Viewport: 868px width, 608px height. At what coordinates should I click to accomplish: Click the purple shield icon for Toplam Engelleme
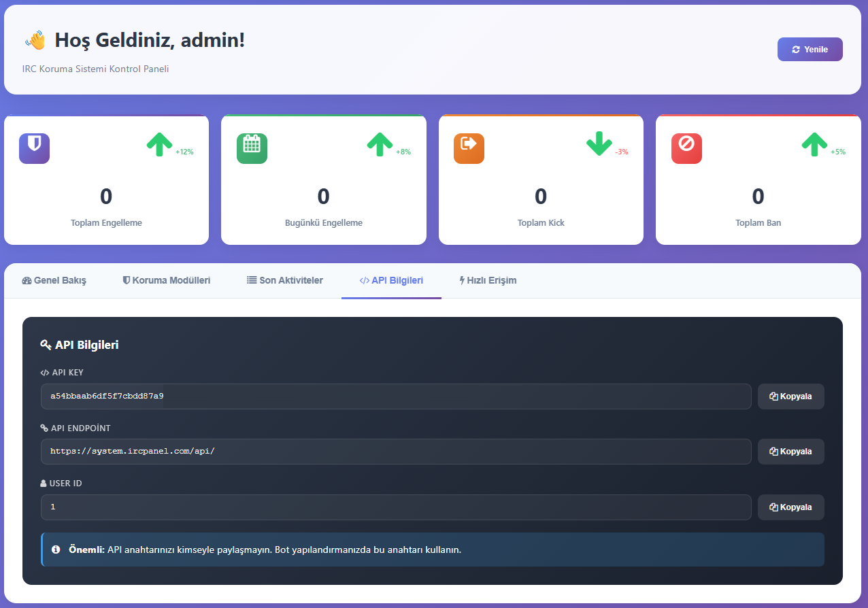[34, 148]
